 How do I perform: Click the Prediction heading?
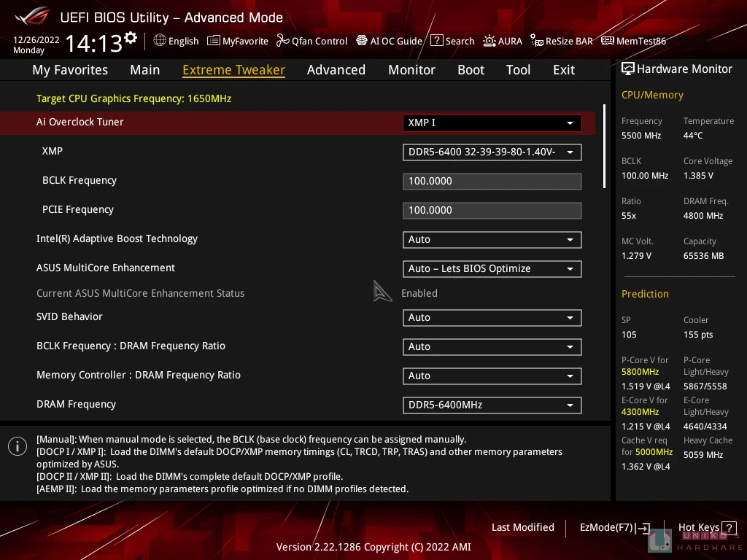tap(645, 294)
